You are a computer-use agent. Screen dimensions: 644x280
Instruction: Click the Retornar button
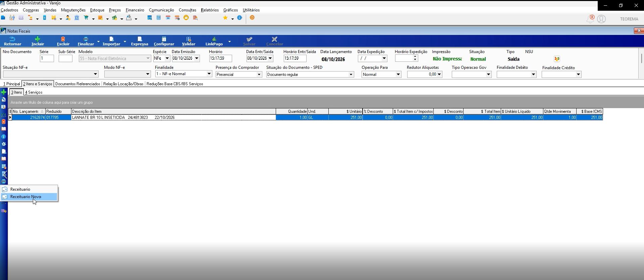click(x=12, y=41)
